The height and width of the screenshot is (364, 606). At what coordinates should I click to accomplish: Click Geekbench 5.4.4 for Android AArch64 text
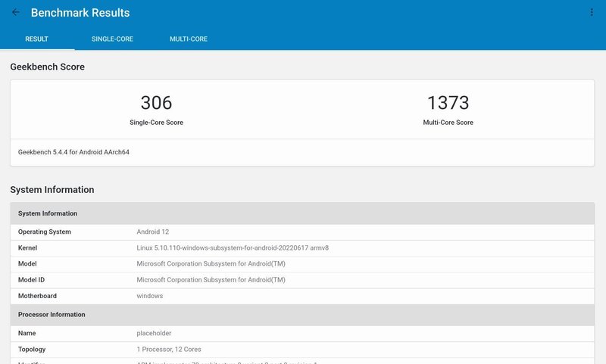(73, 152)
